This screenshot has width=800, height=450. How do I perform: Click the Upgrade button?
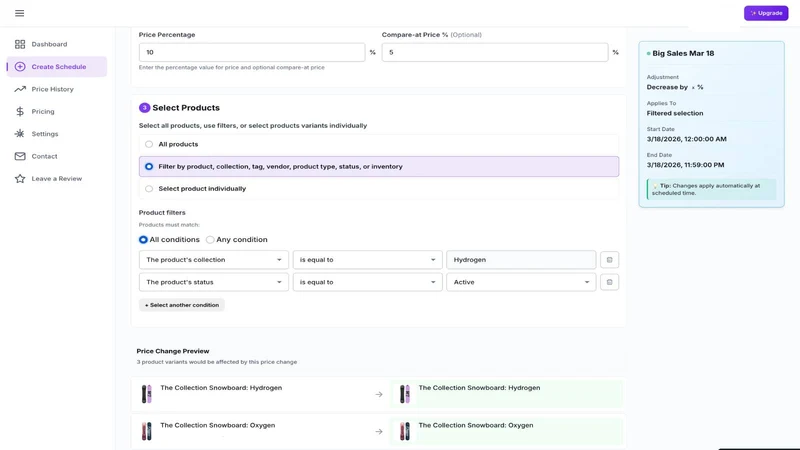coord(766,13)
